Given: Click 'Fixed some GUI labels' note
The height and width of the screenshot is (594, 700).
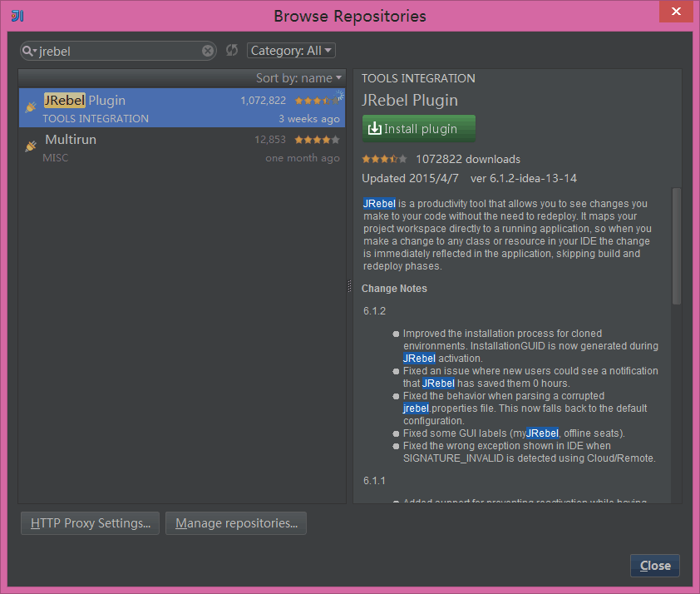Looking at the screenshot, I should [514, 433].
